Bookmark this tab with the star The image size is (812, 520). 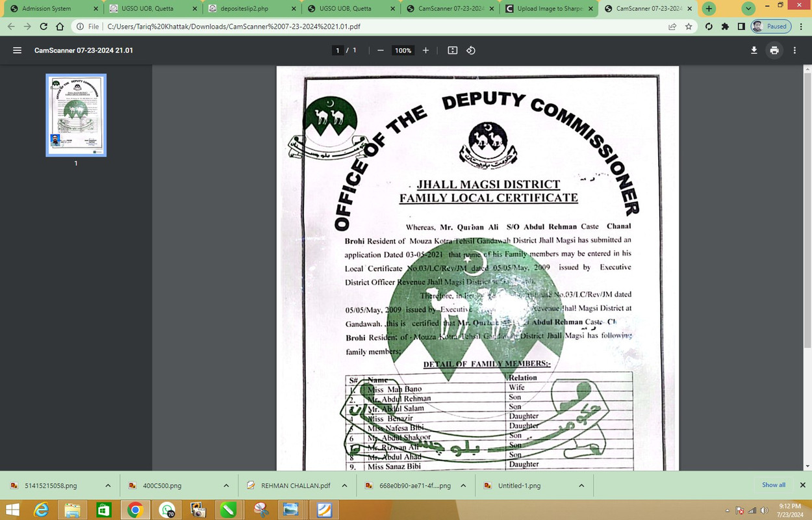point(689,27)
